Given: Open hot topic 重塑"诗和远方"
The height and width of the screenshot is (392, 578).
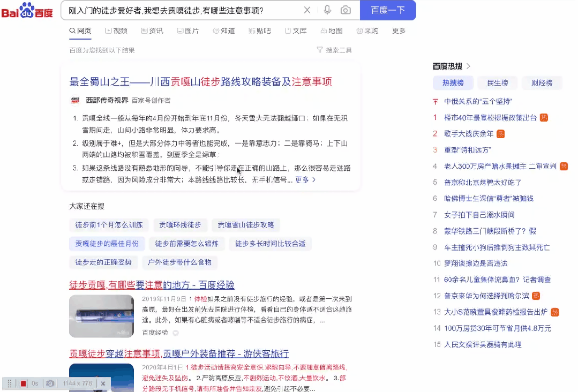Looking at the screenshot, I should 468,150.
